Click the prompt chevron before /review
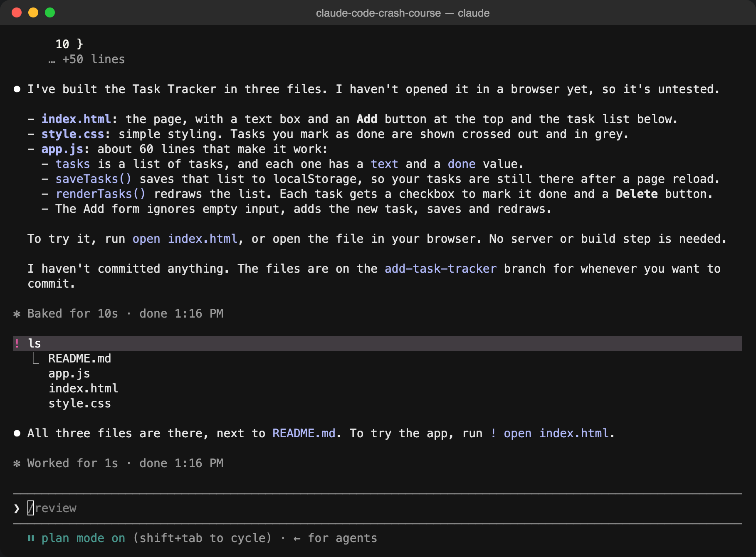756x557 pixels. tap(17, 508)
